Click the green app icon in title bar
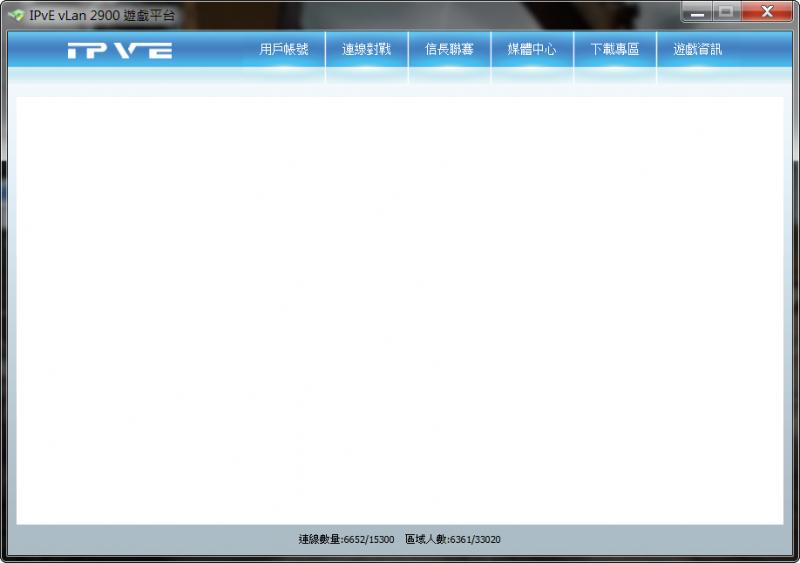The width and height of the screenshot is (800, 563). tap(16, 15)
